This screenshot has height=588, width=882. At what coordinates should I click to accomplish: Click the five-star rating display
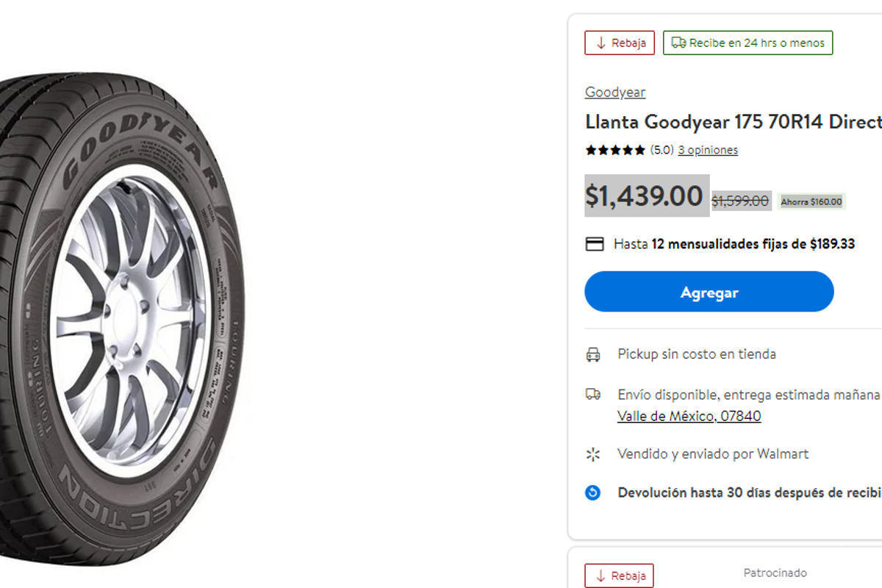(614, 149)
